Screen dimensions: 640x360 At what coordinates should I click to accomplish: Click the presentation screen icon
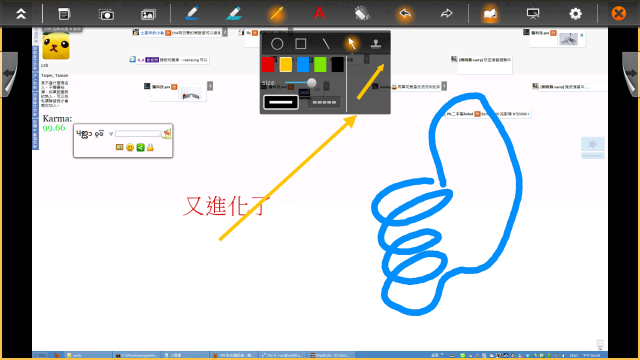(533, 14)
